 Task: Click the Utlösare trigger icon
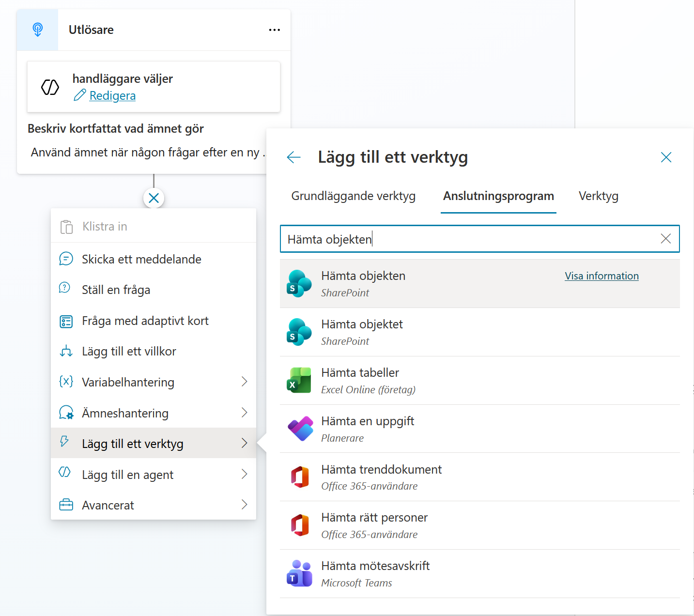[x=37, y=30]
